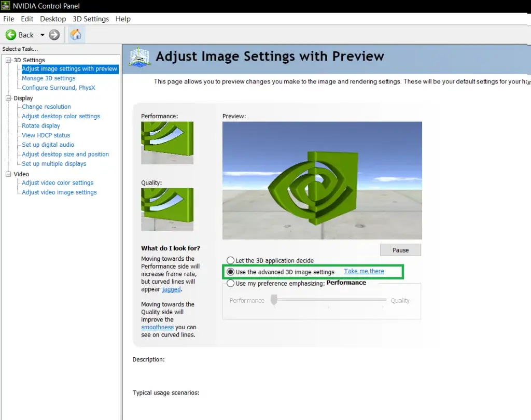The width and height of the screenshot is (531, 420).
Task: Click the Display tree label
Action: point(23,98)
